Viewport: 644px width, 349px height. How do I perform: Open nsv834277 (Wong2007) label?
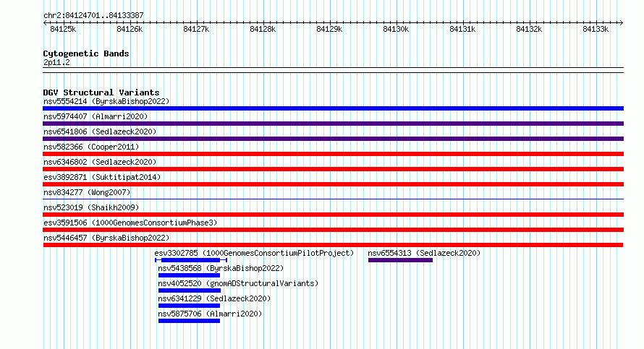[x=87, y=192]
